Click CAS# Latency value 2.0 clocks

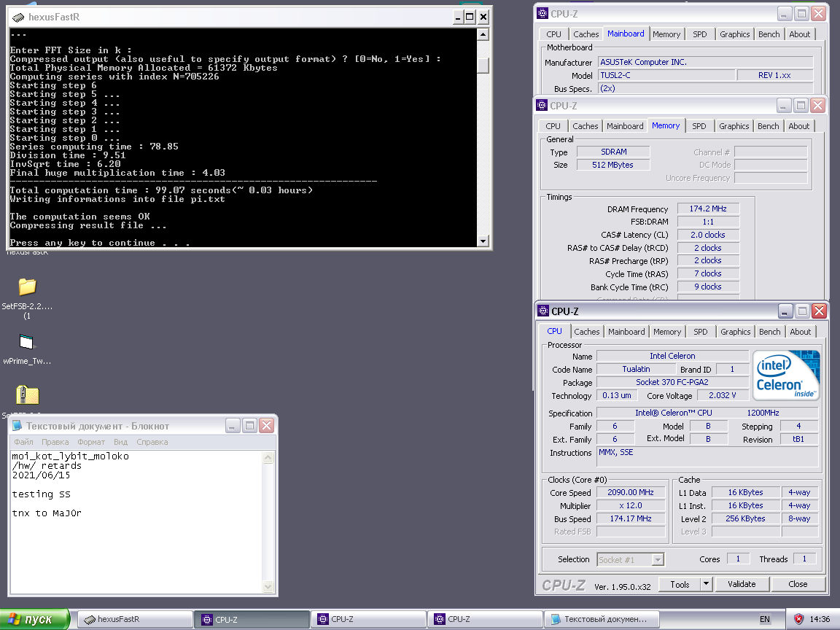coord(708,236)
